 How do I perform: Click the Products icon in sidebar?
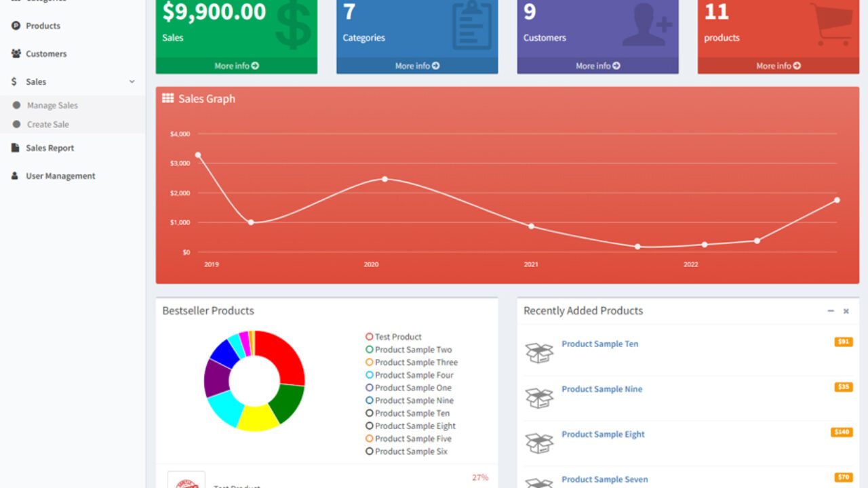pyautogui.click(x=16, y=26)
